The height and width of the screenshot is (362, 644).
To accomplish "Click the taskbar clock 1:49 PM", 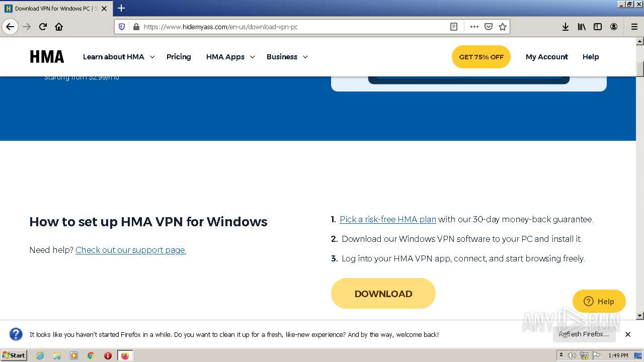I will tap(618, 355).
